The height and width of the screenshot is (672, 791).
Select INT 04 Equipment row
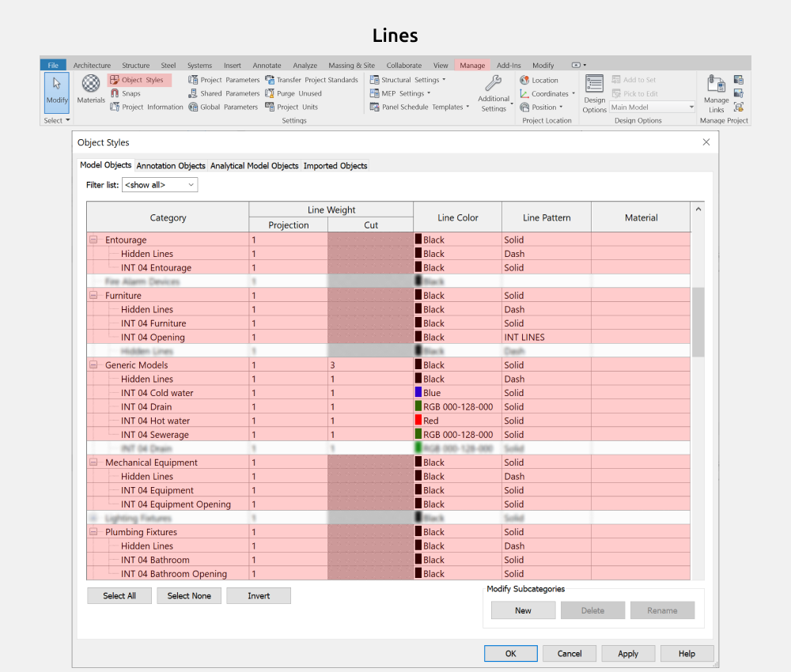(388, 490)
